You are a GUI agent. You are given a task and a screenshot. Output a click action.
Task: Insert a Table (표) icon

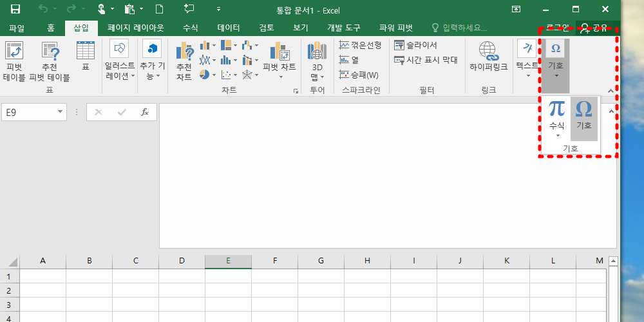pos(86,56)
